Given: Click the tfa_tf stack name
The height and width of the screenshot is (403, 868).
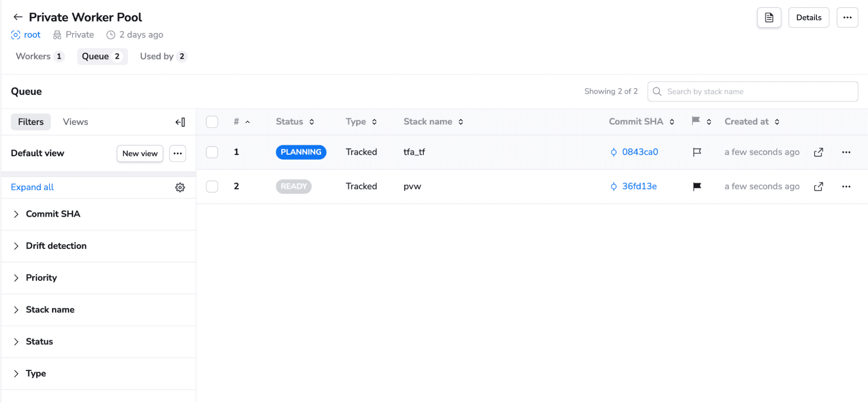Looking at the screenshot, I should click(414, 152).
